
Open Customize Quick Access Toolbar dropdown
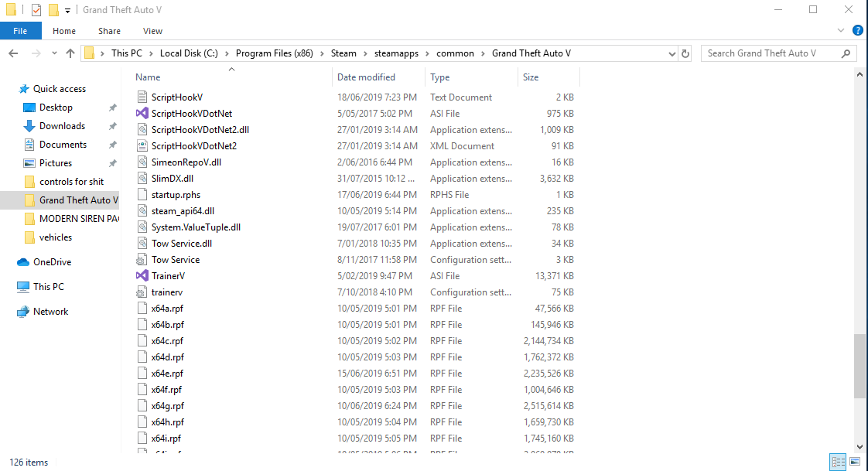point(67,11)
